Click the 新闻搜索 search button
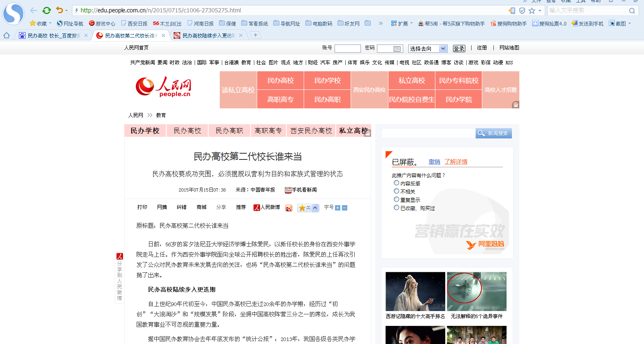644x344 pixels. (493, 133)
